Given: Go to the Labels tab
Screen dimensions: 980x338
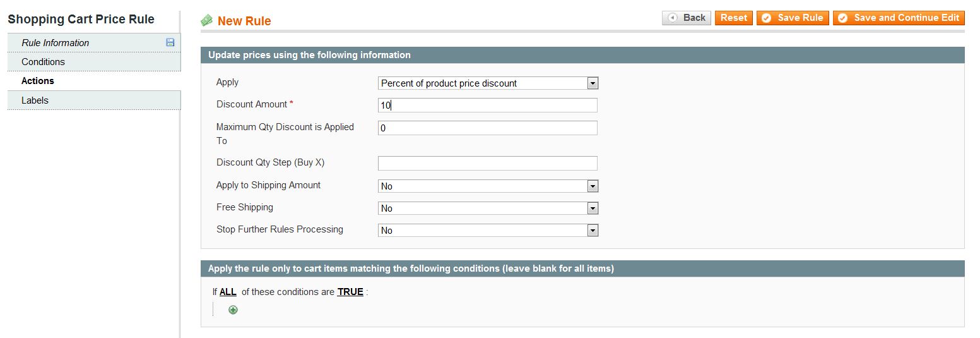Looking at the screenshot, I should tap(35, 100).
